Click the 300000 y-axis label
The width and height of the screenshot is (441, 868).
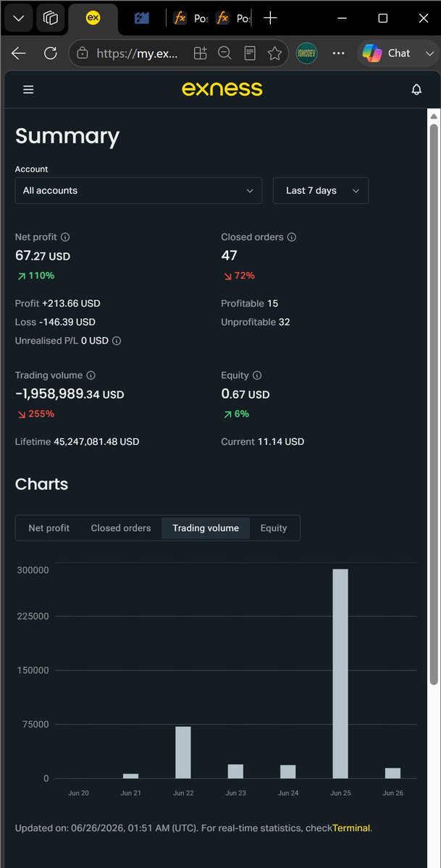(x=33, y=570)
